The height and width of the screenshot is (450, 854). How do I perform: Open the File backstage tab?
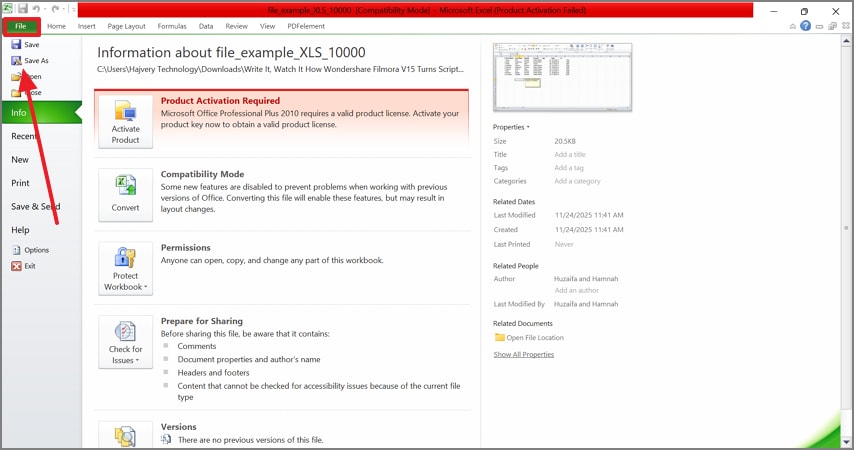pyautogui.click(x=21, y=26)
